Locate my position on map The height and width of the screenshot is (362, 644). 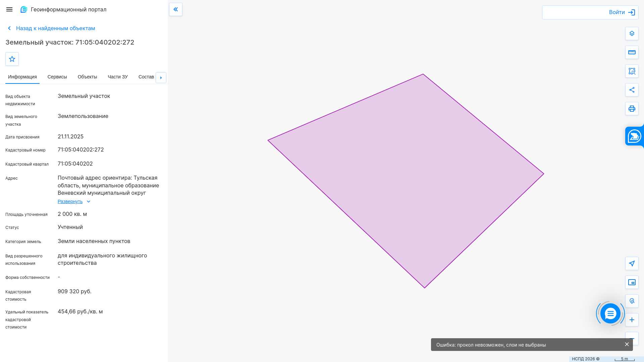pyautogui.click(x=632, y=263)
